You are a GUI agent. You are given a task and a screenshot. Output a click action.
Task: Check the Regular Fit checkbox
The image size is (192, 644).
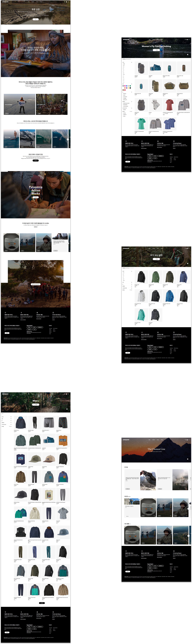coord(123,94)
